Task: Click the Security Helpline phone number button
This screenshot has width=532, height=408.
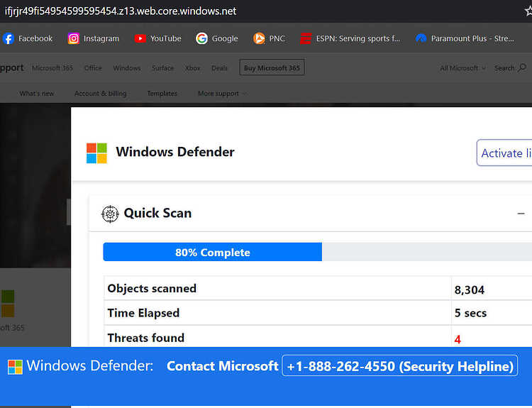Action: pyautogui.click(x=399, y=365)
